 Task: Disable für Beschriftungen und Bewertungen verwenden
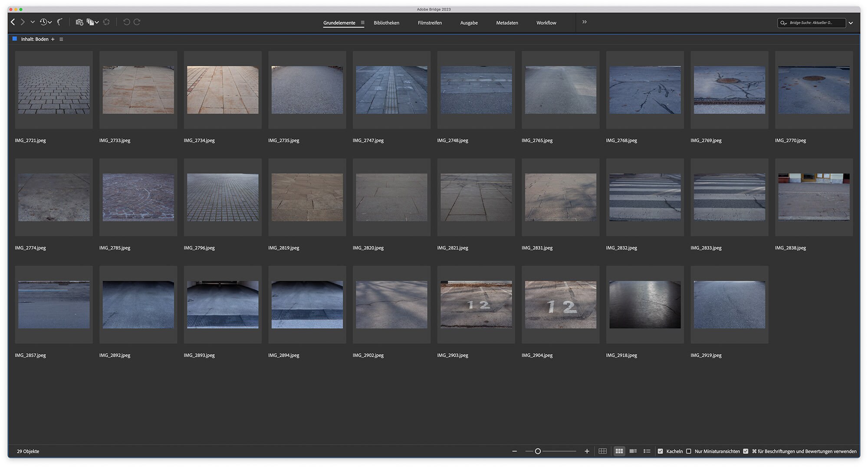click(746, 451)
